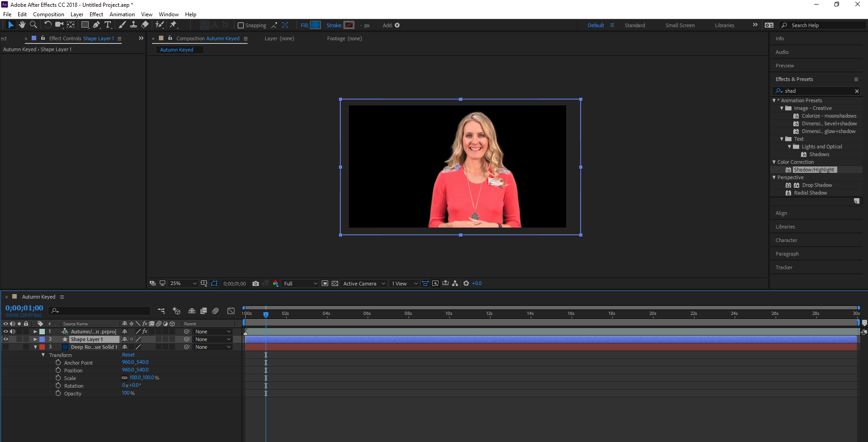Viewport: 868px width, 442px height.
Task: Reset the Transform properties
Action: (x=128, y=355)
